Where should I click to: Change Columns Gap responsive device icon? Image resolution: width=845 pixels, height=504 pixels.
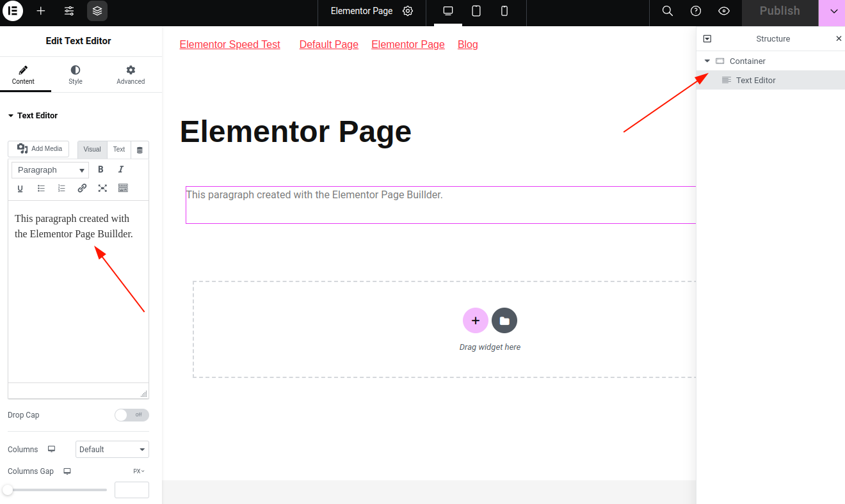click(x=67, y=471)
